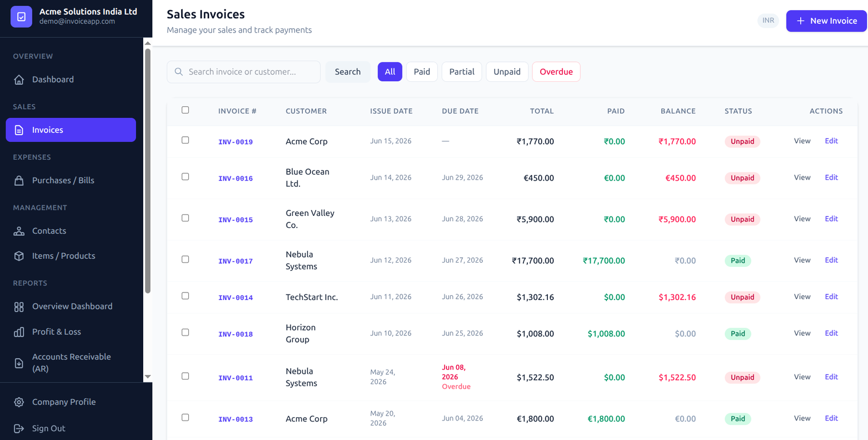The width and height of the screenshot is (868, 440).
Task: Click the Contacts people icon
Action: 19,231
